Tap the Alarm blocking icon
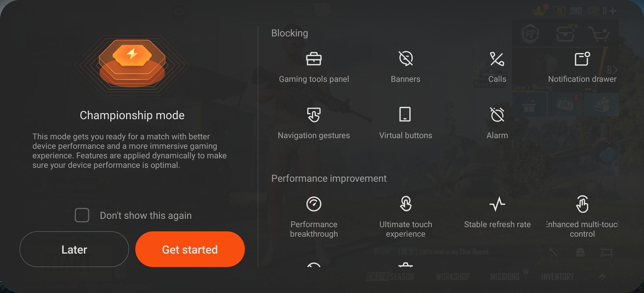The width and height of the screenshot is (644, 293). point(497,114)
